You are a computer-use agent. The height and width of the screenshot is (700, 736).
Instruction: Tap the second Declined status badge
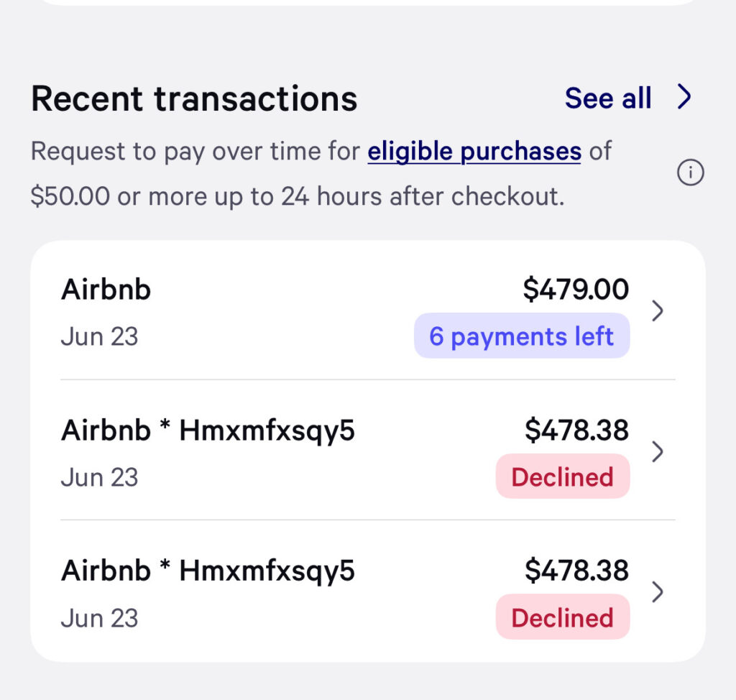pos(563,617)
